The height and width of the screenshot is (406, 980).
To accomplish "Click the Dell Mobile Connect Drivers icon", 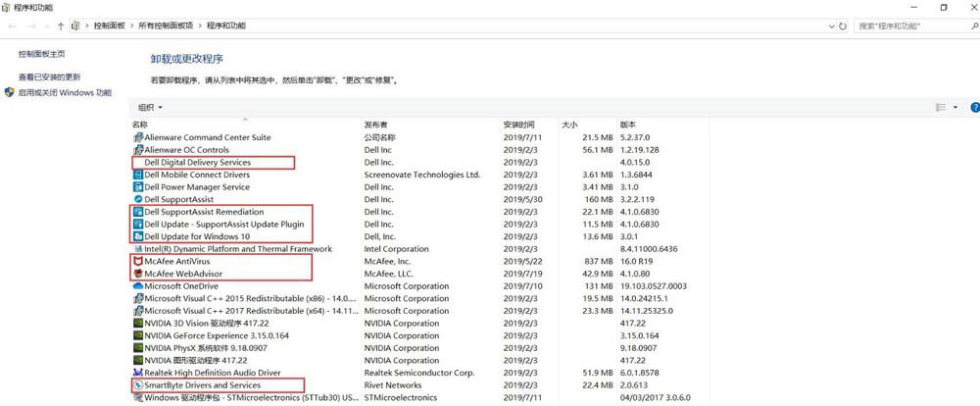I will 138,175.
